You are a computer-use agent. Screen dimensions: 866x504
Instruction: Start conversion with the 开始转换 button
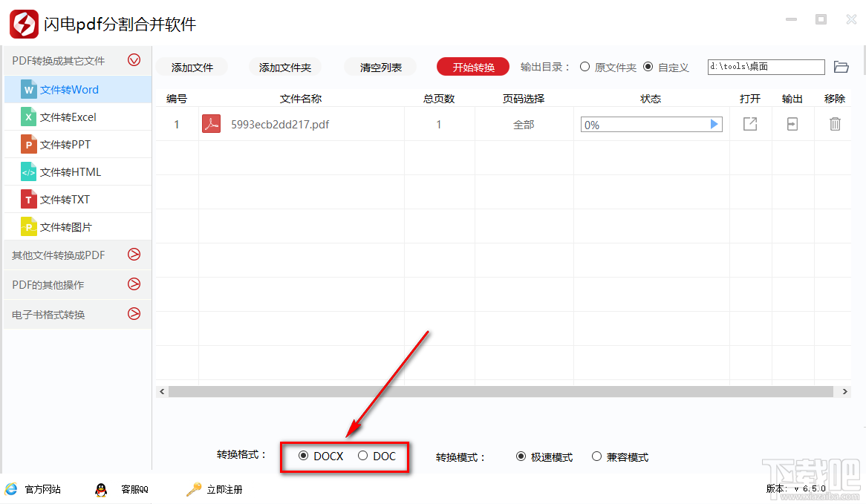click(x=472, y=66)
